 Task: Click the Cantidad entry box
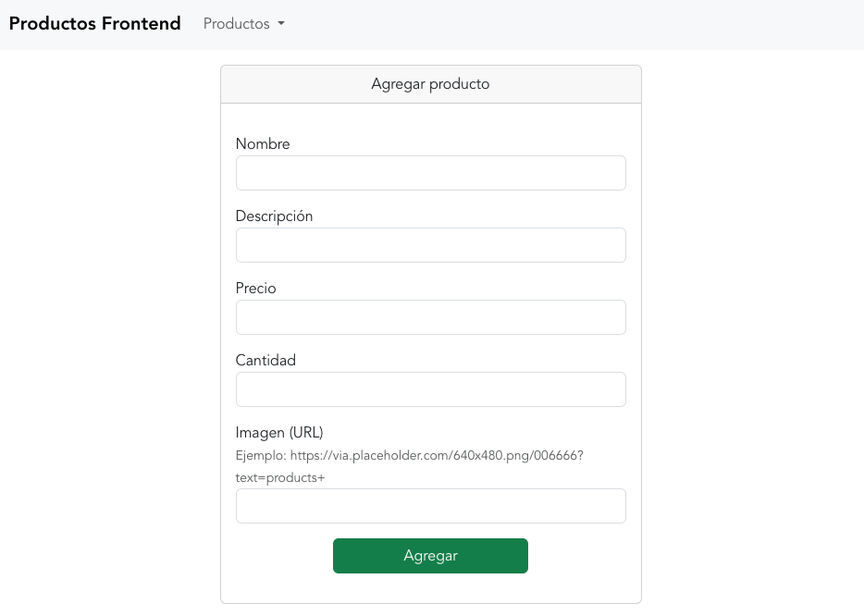[x=430, y=389]
